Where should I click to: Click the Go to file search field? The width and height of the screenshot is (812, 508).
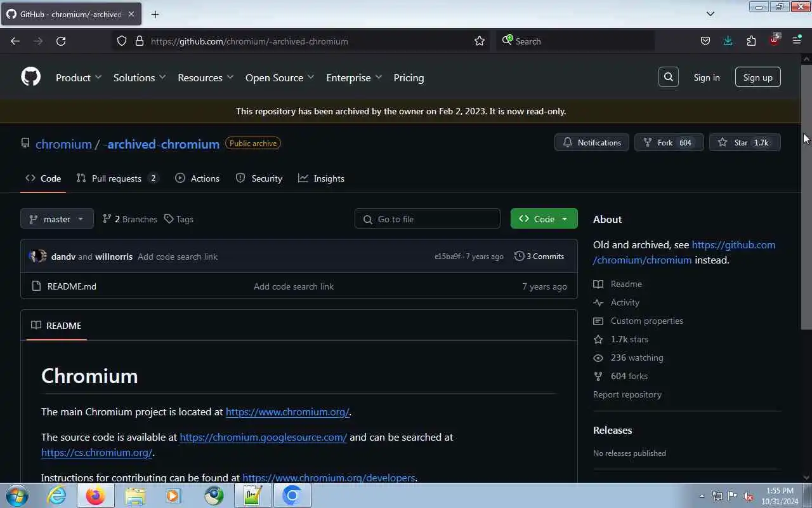pyautogui.click(x=428, y=218)
